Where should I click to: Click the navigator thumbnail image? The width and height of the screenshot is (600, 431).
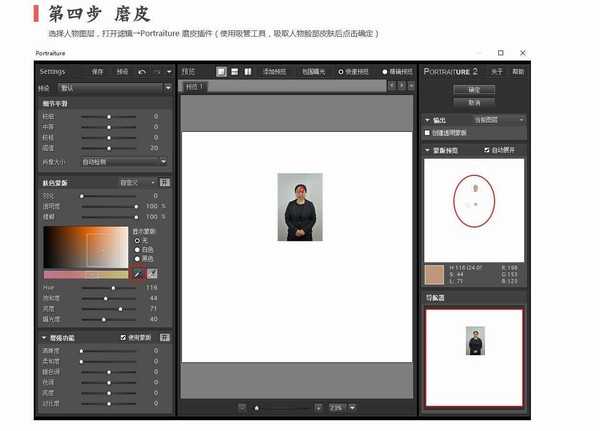click(474, 341)
